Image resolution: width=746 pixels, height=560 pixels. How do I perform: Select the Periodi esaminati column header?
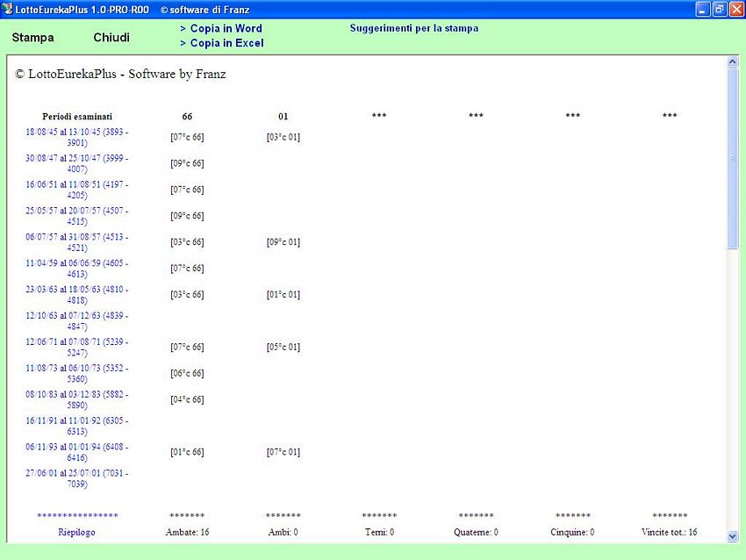pos(77,117)
